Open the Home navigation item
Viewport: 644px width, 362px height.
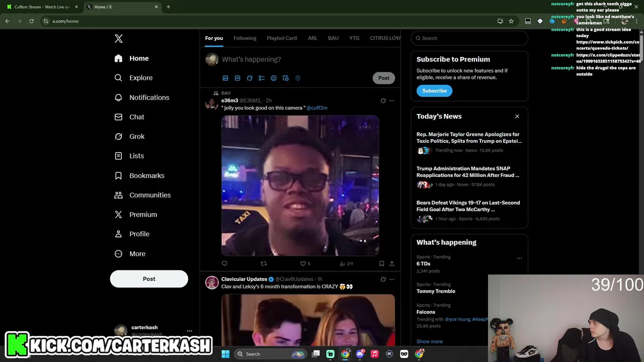click(x=131, y=58)
